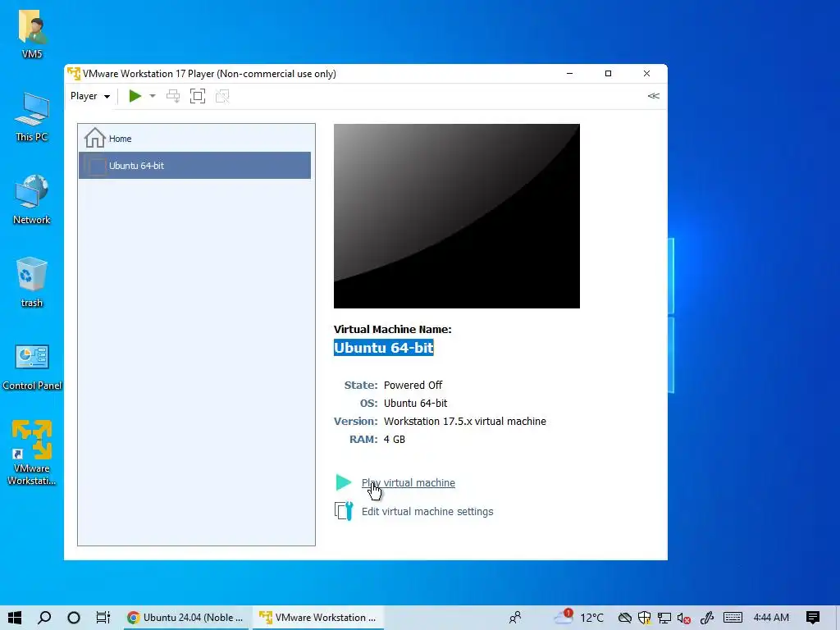Click the wrench settings icon
840x630 pixels.
pos(344,511)
